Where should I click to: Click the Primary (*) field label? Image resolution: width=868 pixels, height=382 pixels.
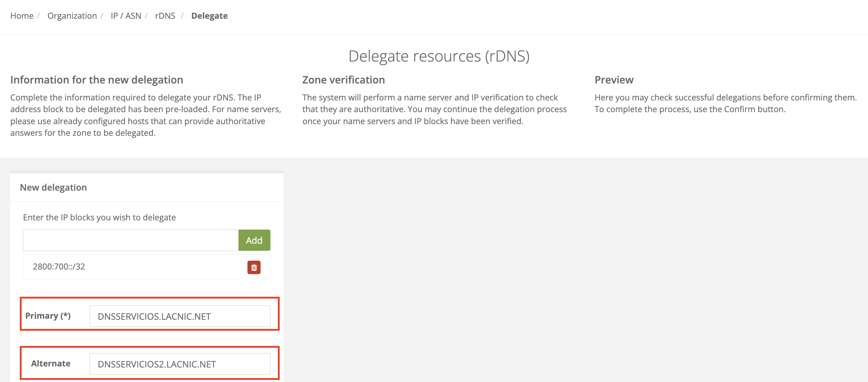[48, 316]
